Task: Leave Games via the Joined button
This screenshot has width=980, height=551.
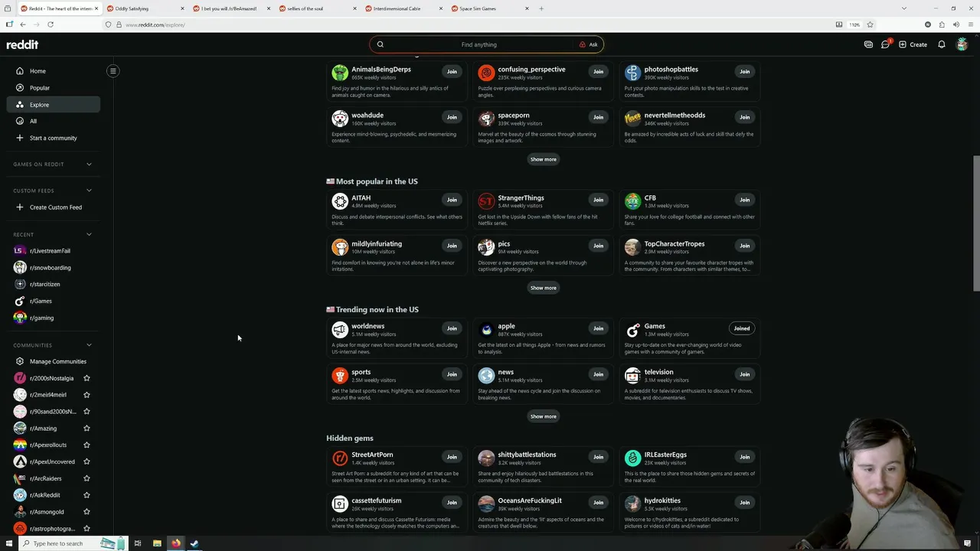Action: [741, 328]
